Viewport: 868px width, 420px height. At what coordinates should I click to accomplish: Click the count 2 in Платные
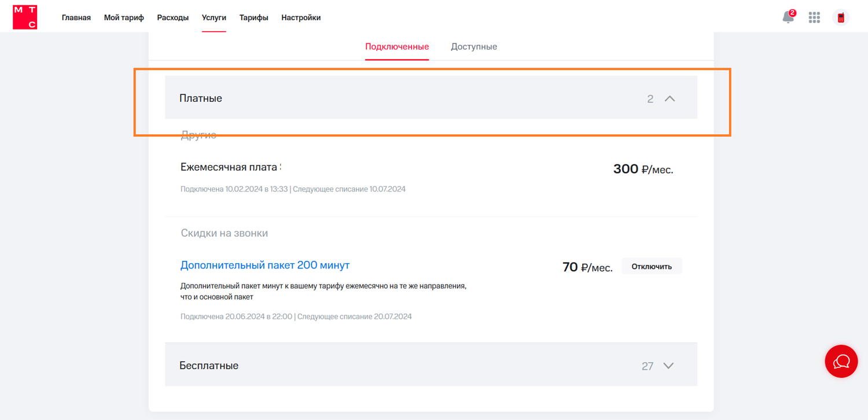(x=650, y=99)
